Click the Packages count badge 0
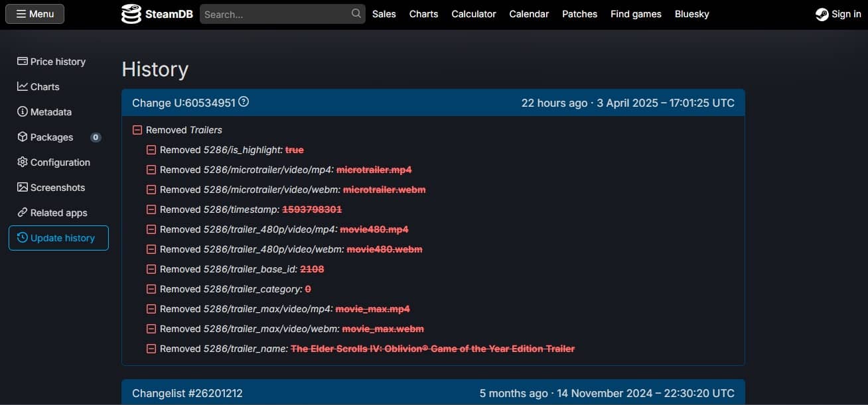The image size is (868, 405). 96,137
